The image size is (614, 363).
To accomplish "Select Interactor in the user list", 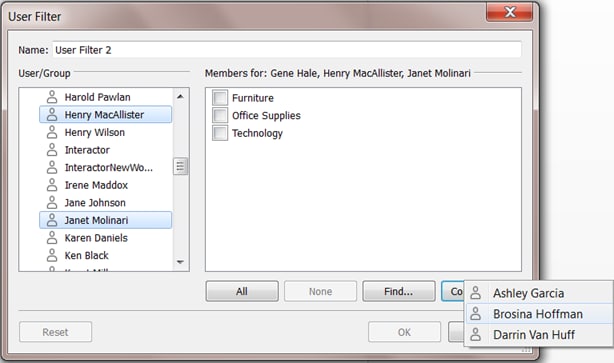I will (105, 150).
